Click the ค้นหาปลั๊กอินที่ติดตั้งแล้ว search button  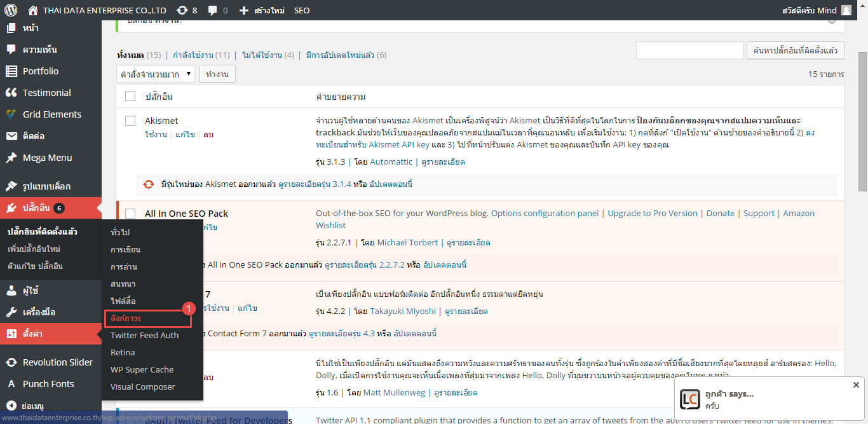pyautogui.click(x=796, y=50)
